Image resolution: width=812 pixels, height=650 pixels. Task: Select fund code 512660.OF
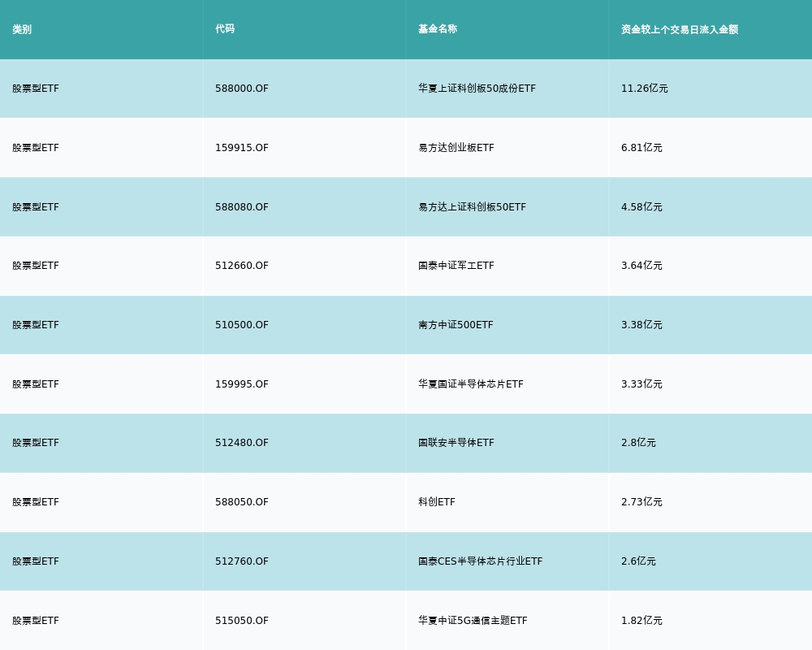(x=242, y=266)
